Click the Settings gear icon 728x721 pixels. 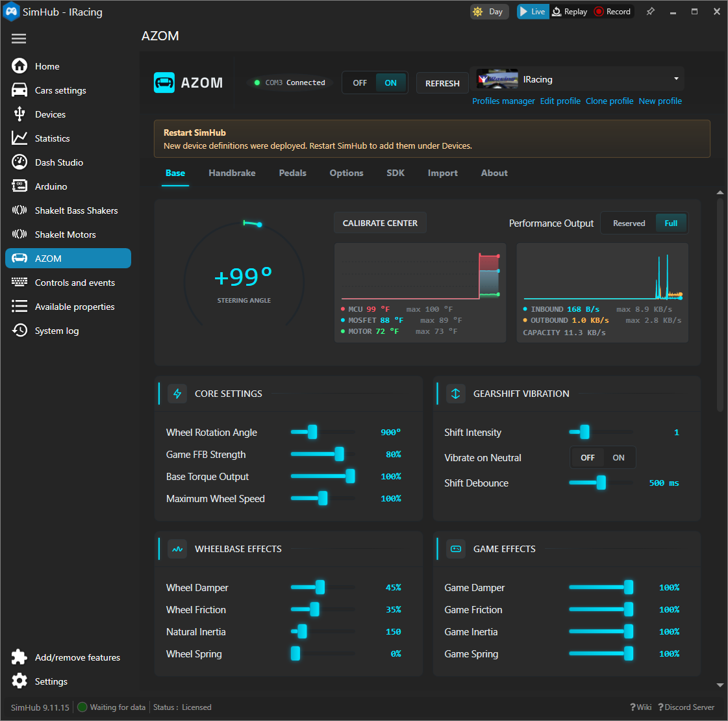19,681
